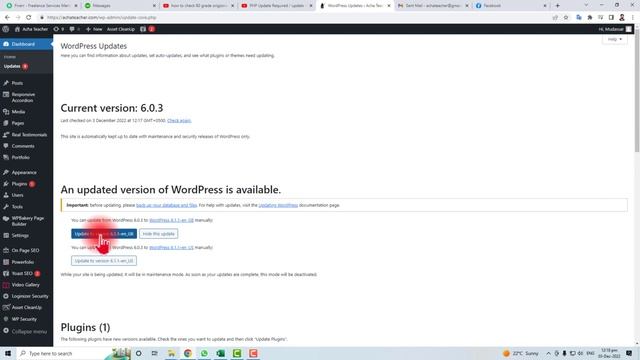This screenshot has height=360, width=640.
Task: Open Asset CleanUp in the admin bar
Action: pos(121,29)
